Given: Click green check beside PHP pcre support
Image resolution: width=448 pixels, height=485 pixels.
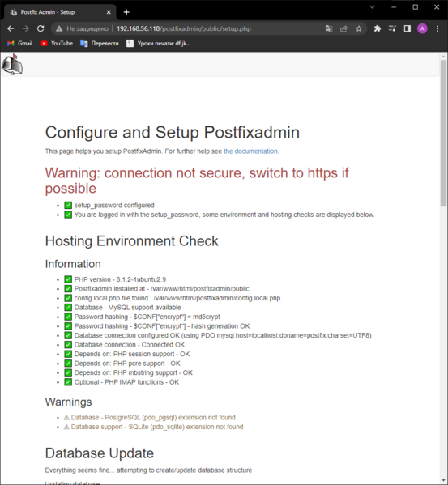Looking at the screenshot, I should click(68, 364).
